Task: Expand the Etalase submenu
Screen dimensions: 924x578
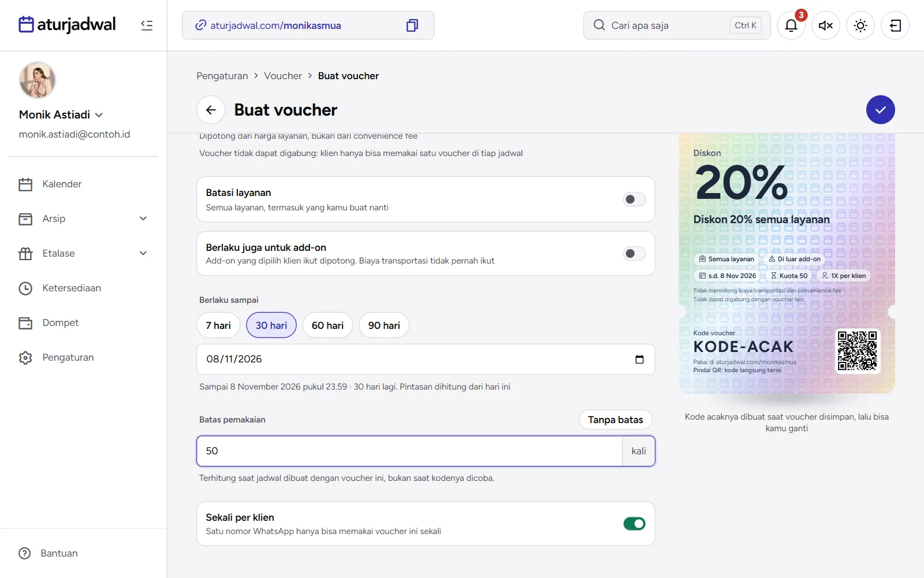Action: click(143, 253)
